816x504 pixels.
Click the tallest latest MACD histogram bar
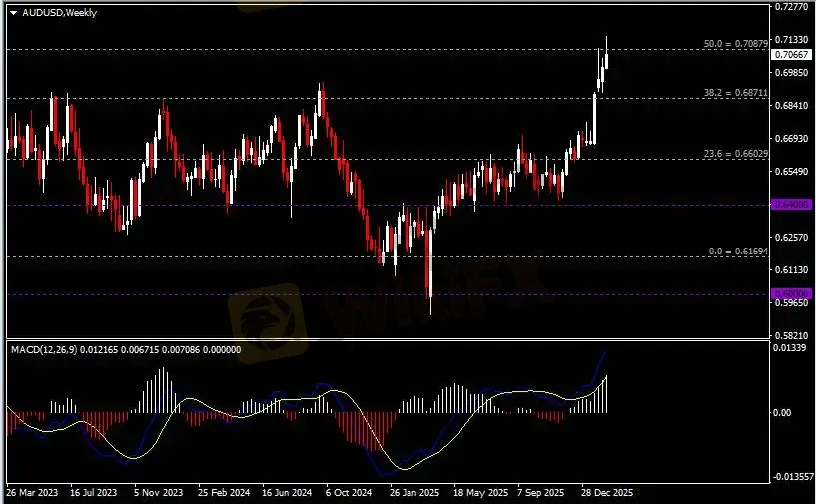[606, 394]
